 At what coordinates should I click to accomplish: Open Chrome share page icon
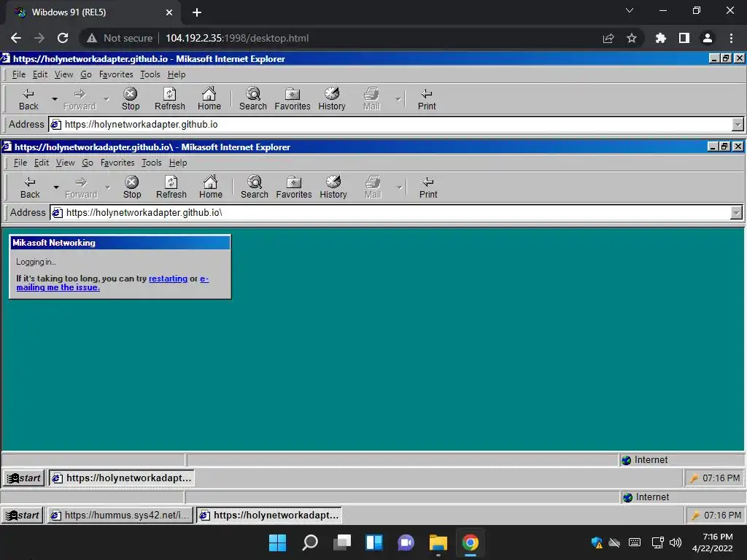[x=608, y=38]
